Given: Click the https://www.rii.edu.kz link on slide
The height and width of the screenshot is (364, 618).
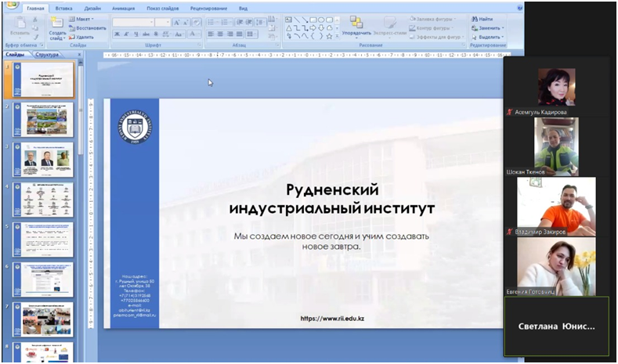Looking at the screenshot, I should click(332, 319).
